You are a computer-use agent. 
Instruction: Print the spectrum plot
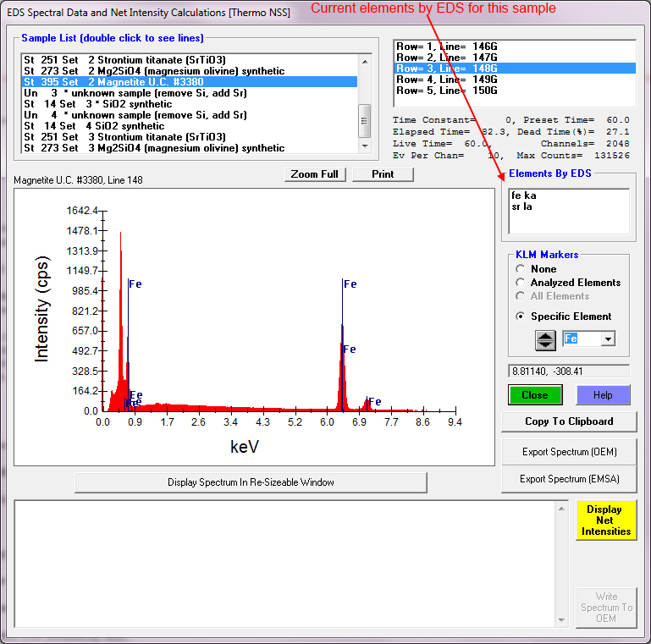(x=383, y=174)
